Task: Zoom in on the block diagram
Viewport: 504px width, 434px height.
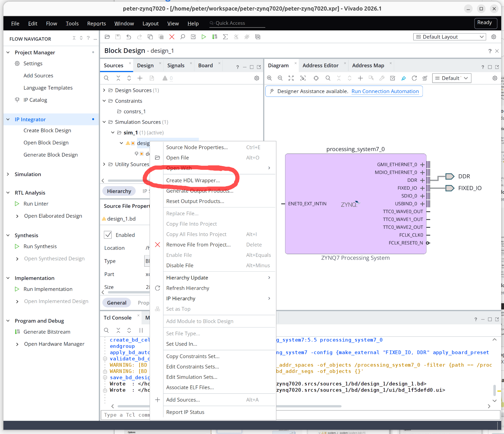Action: (269, 78)
